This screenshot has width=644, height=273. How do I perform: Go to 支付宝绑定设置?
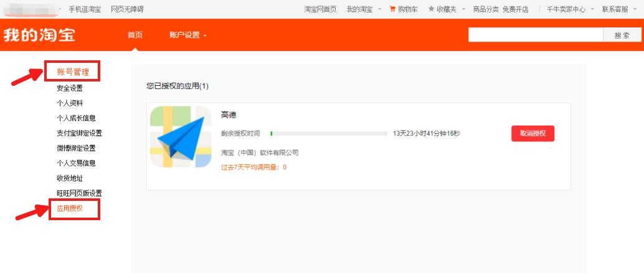coord(79,133)
